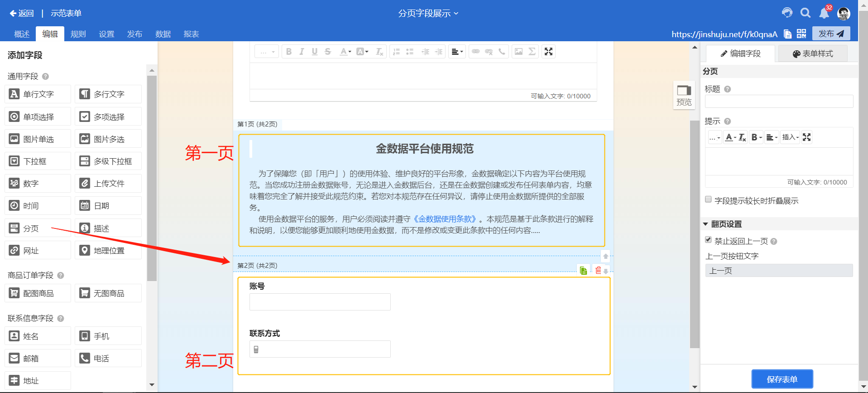Copy the form link with the copy icon
This screenshot has height=393, width=868.
click(788, 34)
